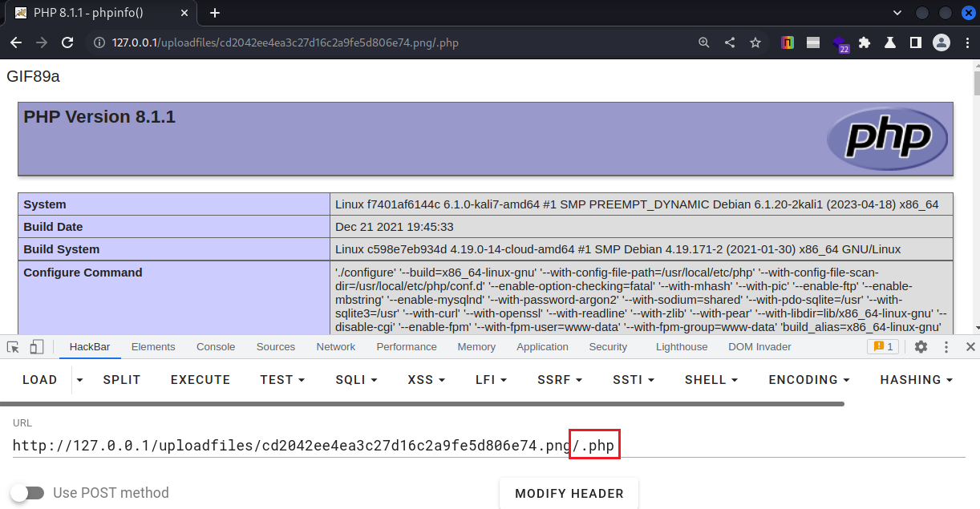The image size is (980, 509).
Task: Close the phpinfo() browser tab
Action: [x=185, y=13]
